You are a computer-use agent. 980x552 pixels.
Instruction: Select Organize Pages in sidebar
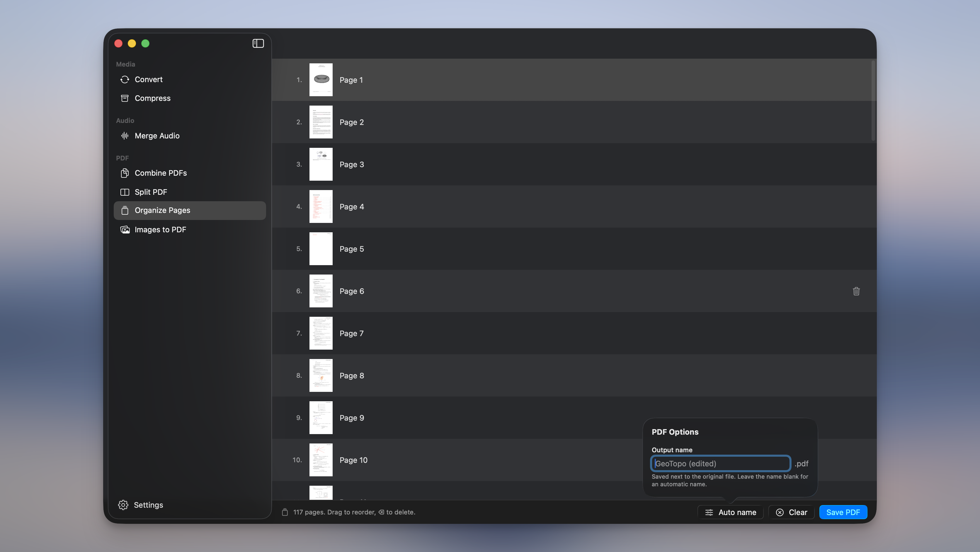(x=190, y=210)
